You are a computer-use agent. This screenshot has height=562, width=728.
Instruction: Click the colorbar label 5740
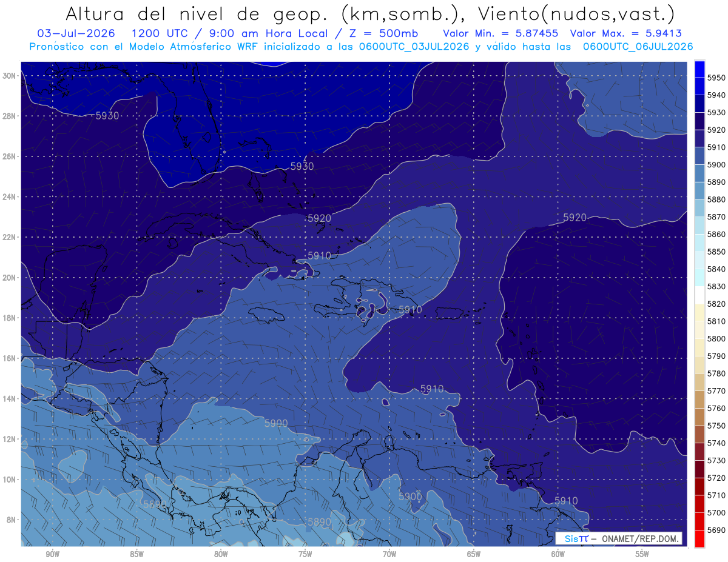coord(716,443)
